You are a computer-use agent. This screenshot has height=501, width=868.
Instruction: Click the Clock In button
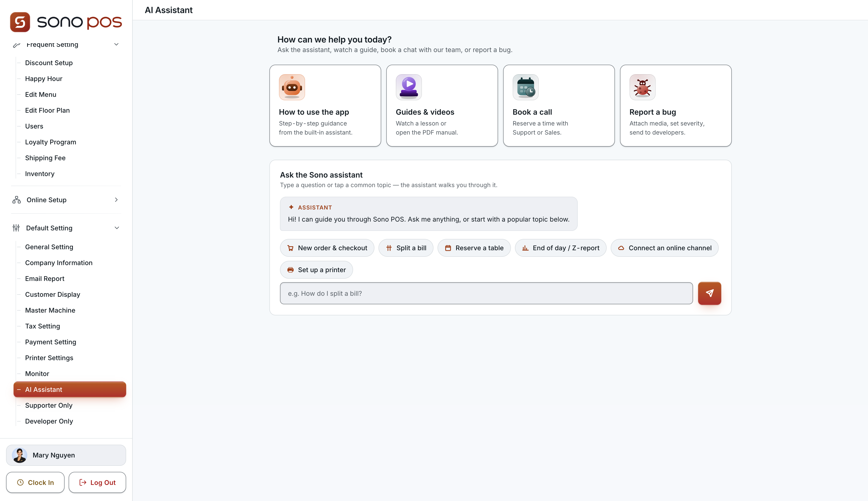[x=35, y=482]
